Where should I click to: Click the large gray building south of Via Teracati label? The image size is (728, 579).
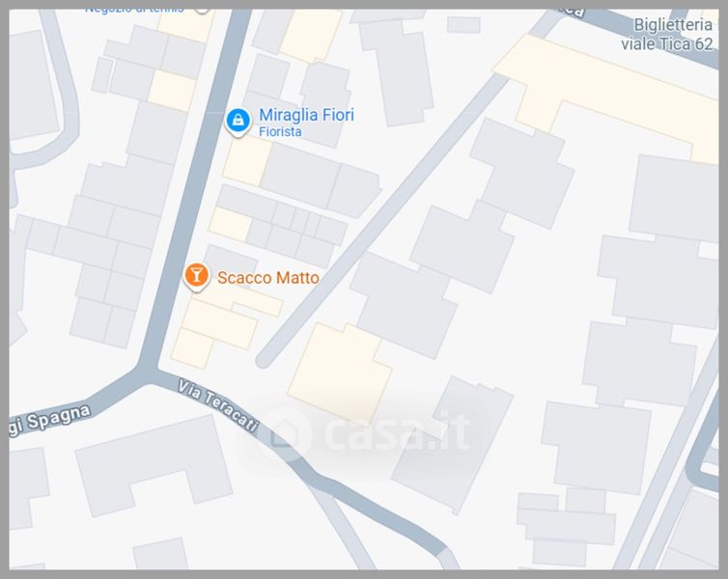[x=154, y=464]
